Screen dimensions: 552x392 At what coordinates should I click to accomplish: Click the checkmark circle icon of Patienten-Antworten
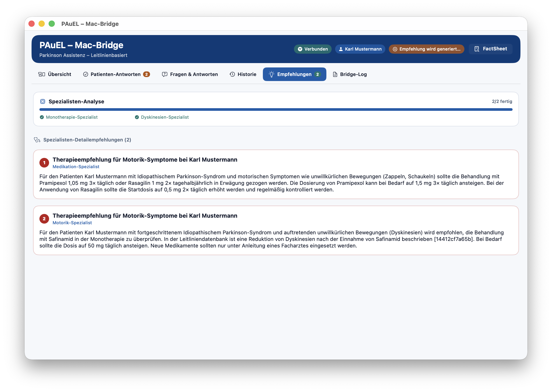pos(85,74)
